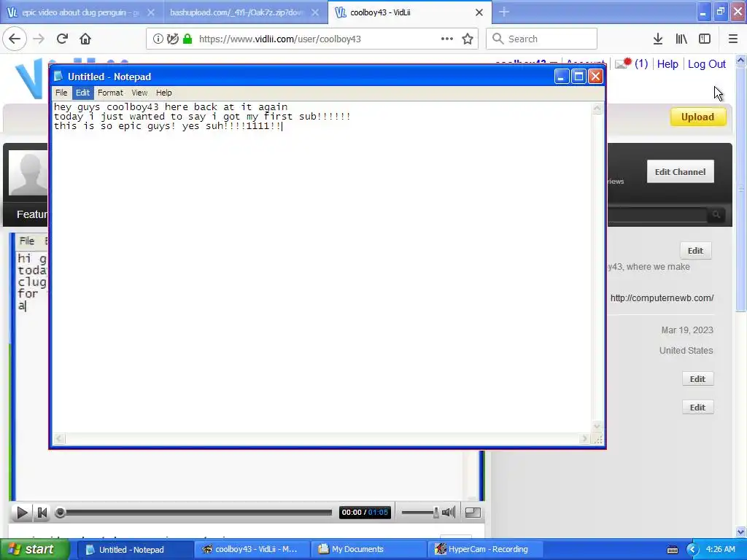
Task: Open the Firefox hamburger menu
Action: (733, 39)
